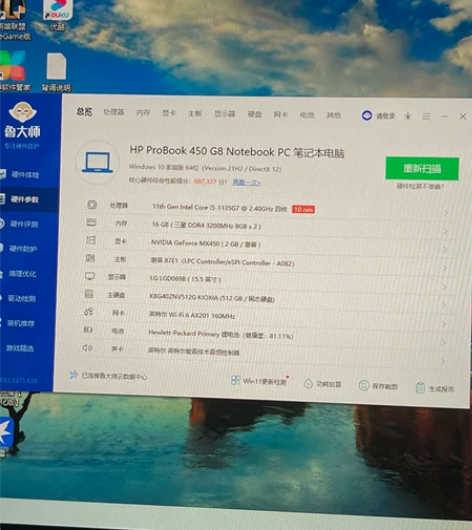Image resolution: width=472 pixels, height=530 pixels.
Task: Open the YOUKU 优酷 desktop icon
Action: coord(57,15)
